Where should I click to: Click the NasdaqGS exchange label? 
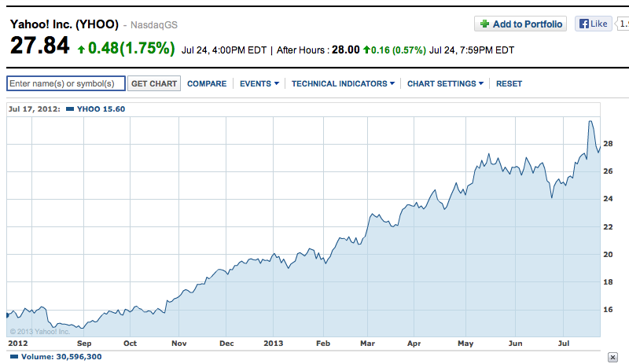(x=153, y=25)
